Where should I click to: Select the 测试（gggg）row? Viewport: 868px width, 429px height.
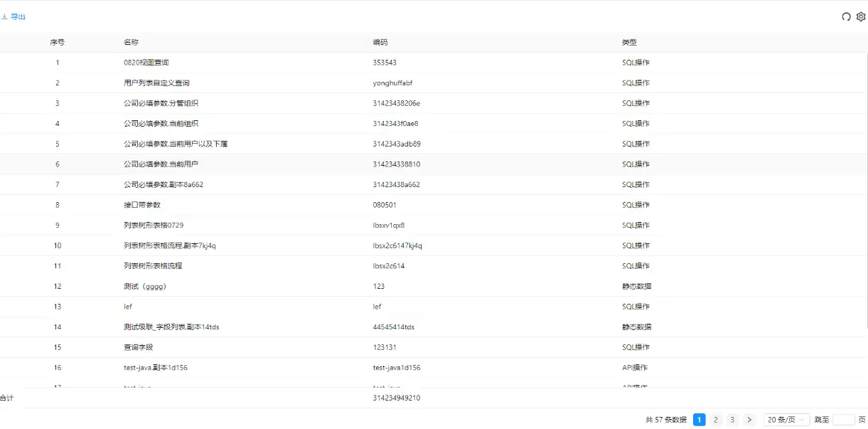click(145, 287)
